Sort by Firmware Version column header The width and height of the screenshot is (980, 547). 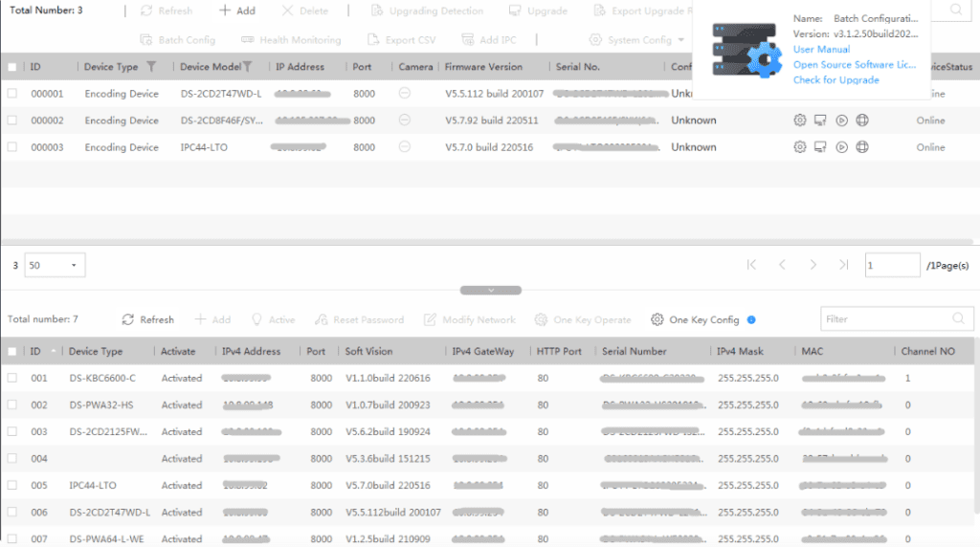483,67
